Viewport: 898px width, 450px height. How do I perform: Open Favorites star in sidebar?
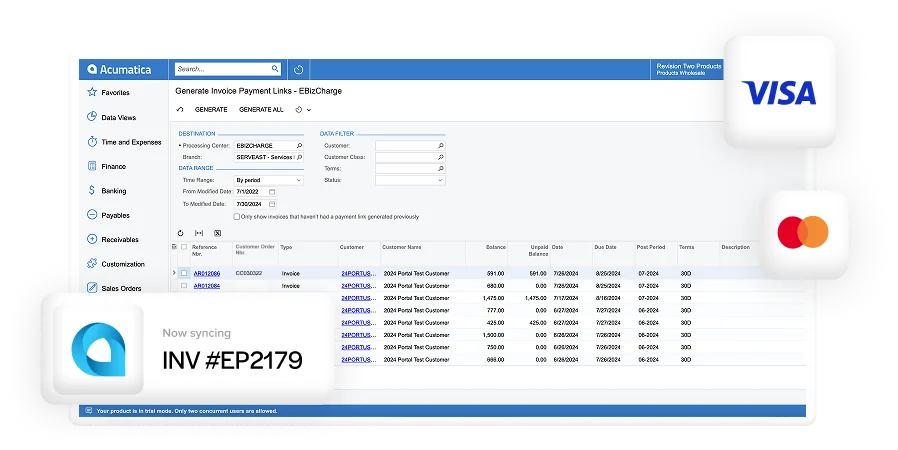pos(92,92)
